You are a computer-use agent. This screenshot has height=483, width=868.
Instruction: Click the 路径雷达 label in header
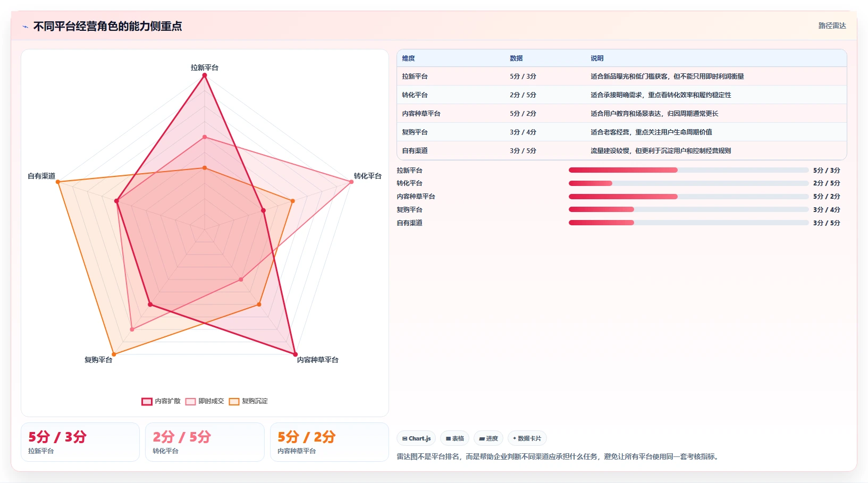(x=832, y=26)
